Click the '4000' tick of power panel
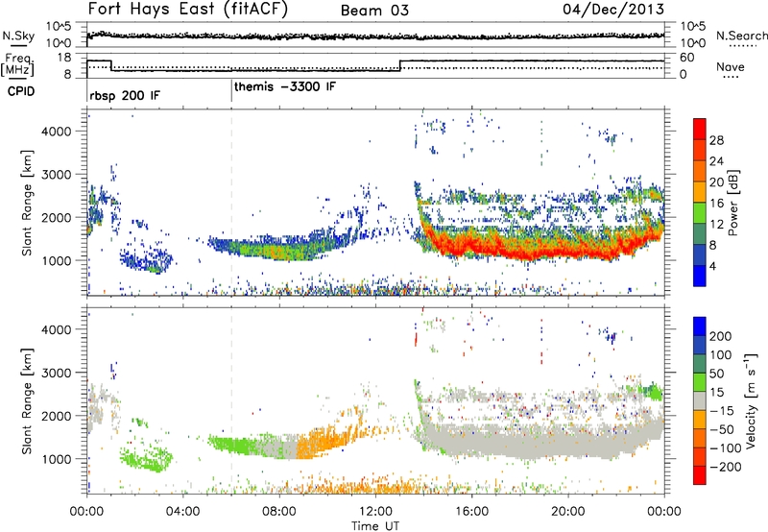 click(x=57, y=132)
